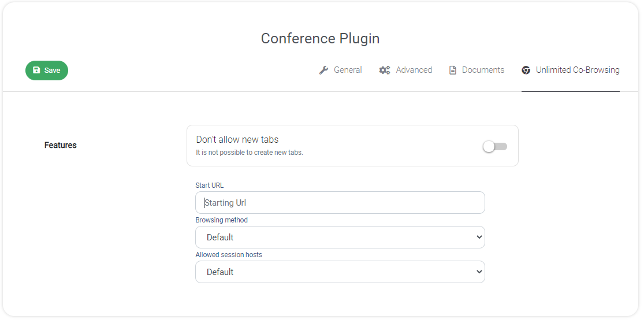
Task: Click the green Save button
Action: coord(47,70)
